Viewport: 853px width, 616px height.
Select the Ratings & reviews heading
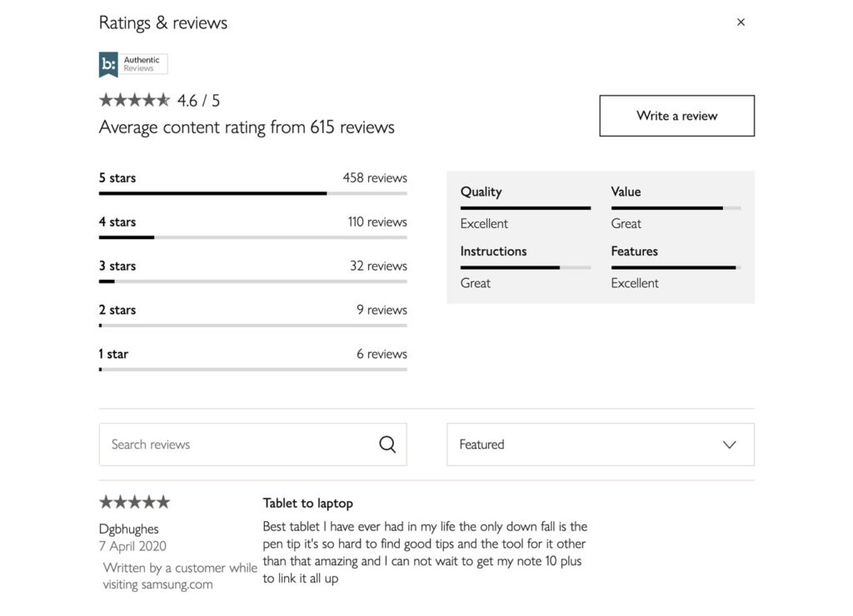[162, 22]
